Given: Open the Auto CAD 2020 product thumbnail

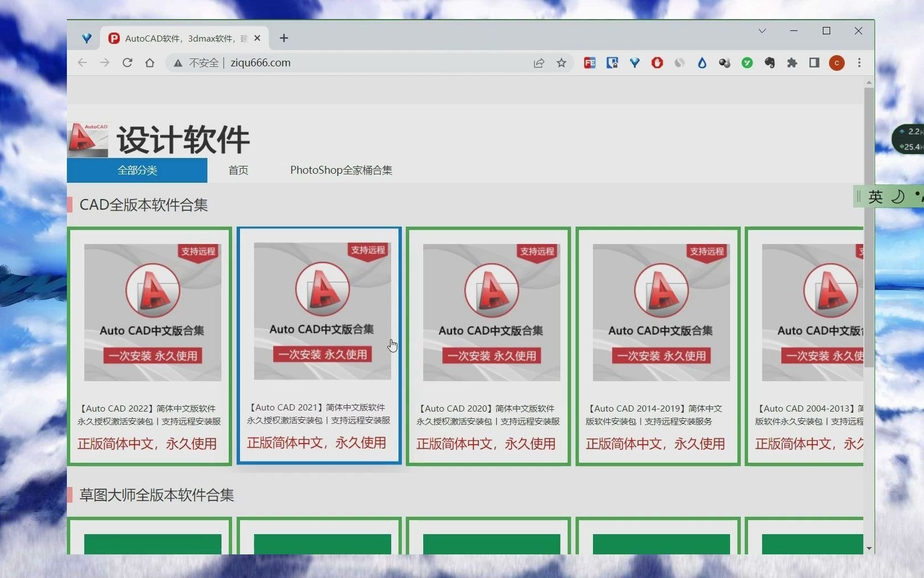Looking at the screenshot, I should 492,313.
